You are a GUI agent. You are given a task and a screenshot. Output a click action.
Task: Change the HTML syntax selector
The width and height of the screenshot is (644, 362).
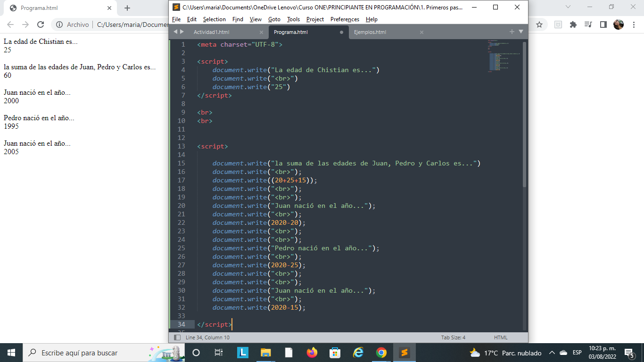(501, 337)
